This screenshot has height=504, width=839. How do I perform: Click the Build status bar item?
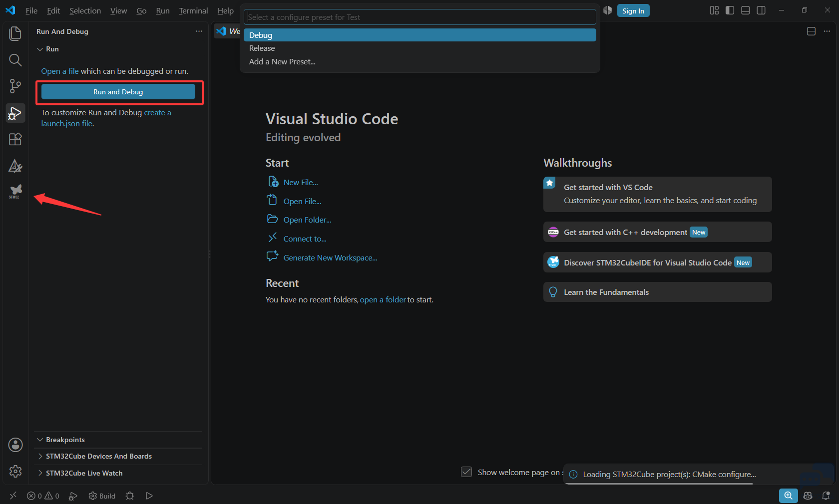(x=102, y=496)
